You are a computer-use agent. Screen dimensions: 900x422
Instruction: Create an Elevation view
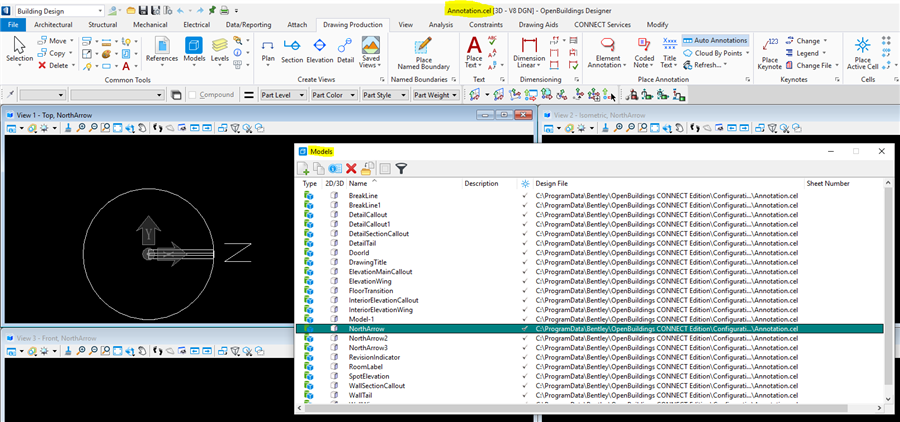point(320,51)
